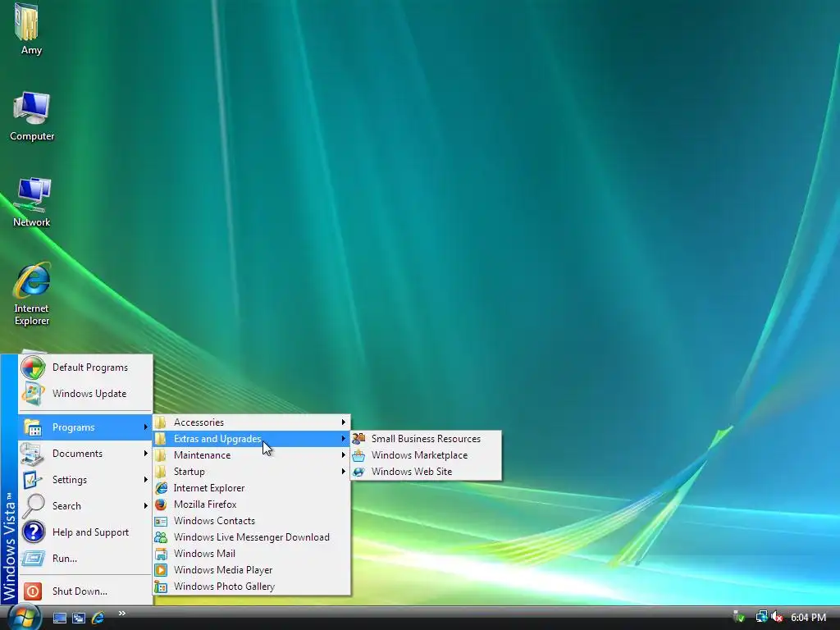The width and height of the screenshot is (840, 630).
Task: Open Windows Marketplace
Action: [427, 455]
